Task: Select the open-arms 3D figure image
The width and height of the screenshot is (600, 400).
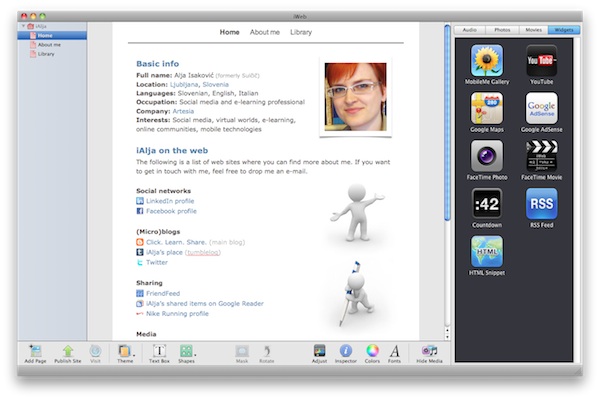Action: click(358, 213)
